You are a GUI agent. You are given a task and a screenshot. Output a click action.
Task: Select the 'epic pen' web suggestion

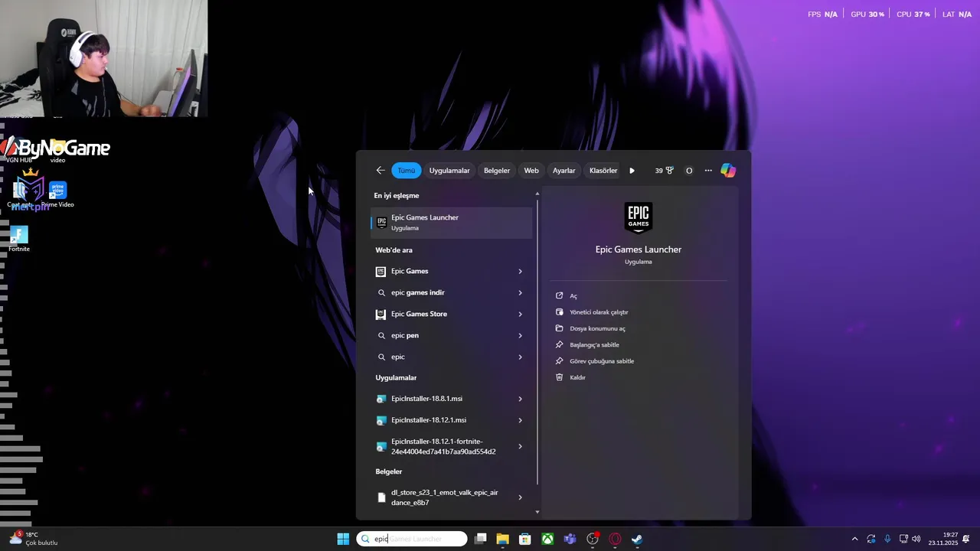[443, 335]
